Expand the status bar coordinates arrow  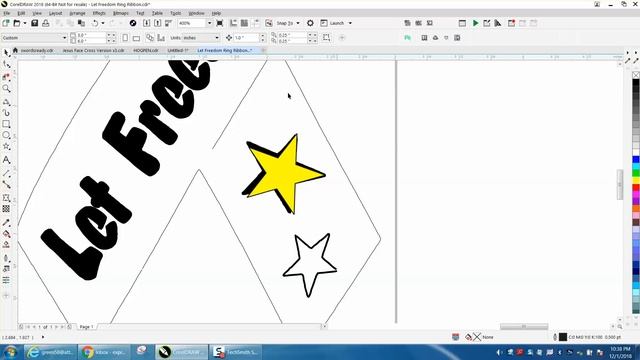click(43, 337)
